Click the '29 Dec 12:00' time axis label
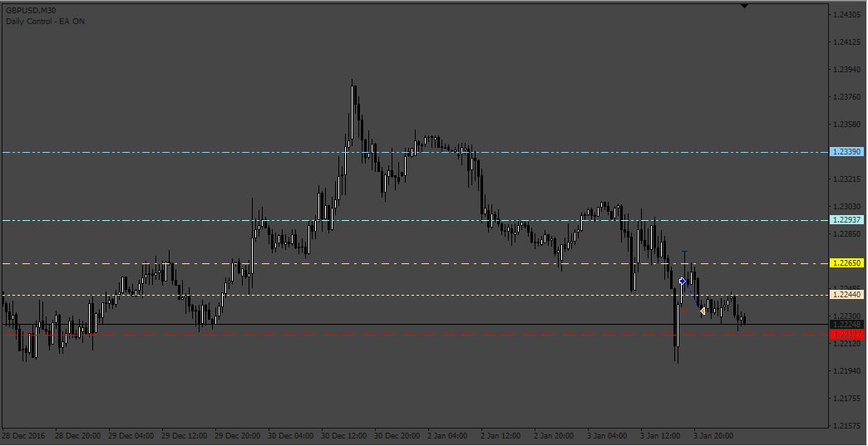868x446 pixels. tap(185, 435)
